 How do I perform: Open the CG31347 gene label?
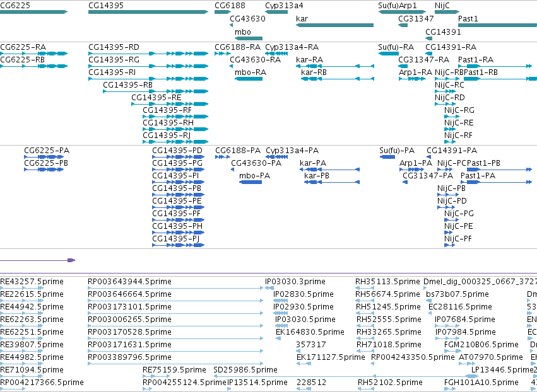click(416, 18)
